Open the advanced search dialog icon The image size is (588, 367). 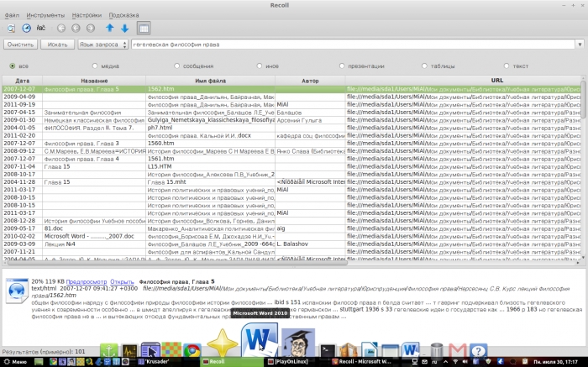(10, 28)
